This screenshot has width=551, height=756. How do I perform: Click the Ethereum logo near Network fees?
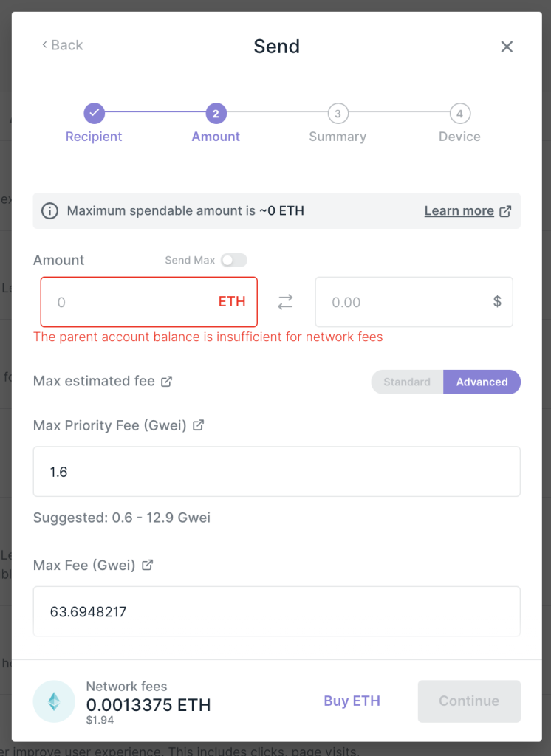[54, 701]
